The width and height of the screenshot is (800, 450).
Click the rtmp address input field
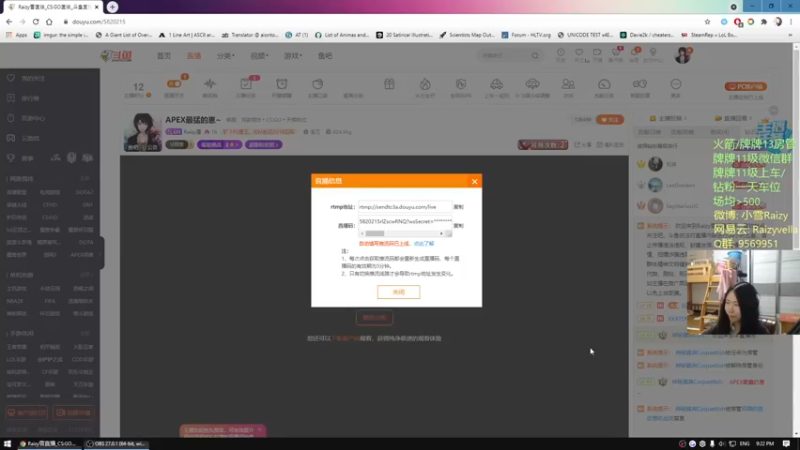[405, 207]
